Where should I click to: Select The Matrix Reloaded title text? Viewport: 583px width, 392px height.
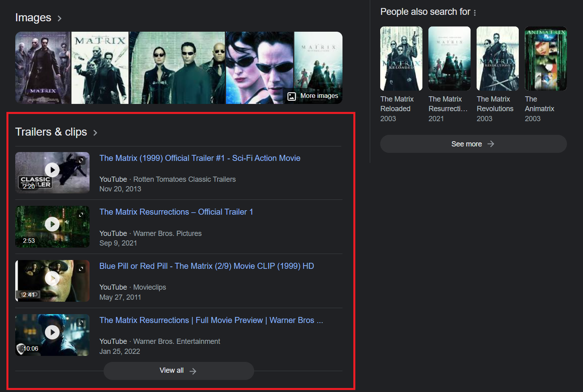397,104
